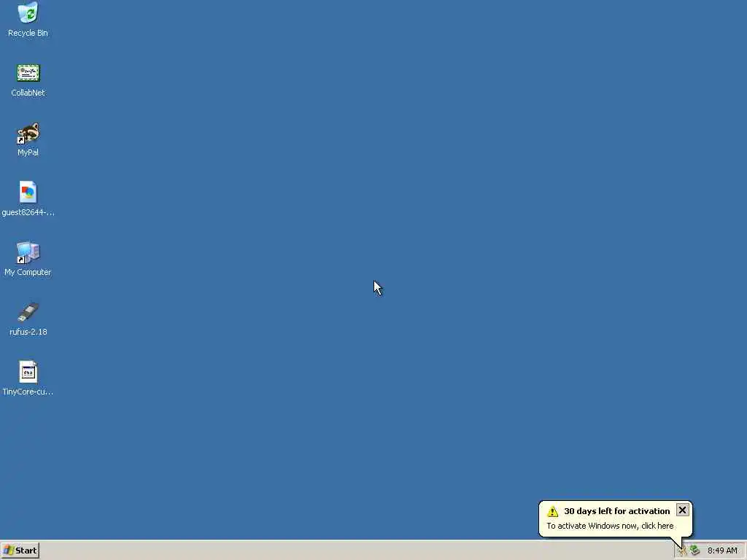Screen dimensions: 747x560
Task: Open the Start menu
Action: (20, 551)
